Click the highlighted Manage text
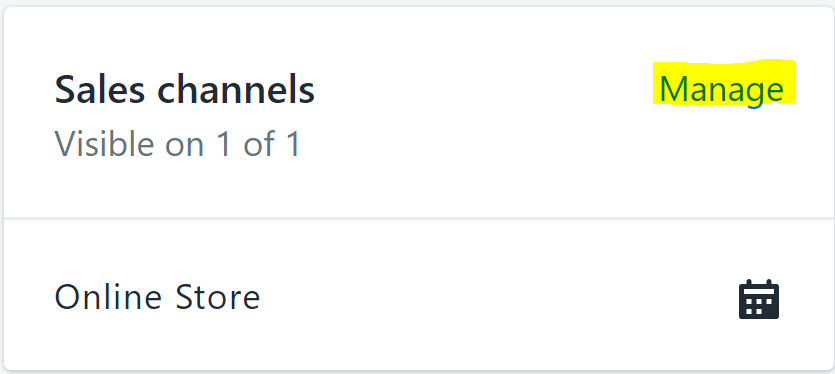The image size is (835, 374). (x=722, y=89)
